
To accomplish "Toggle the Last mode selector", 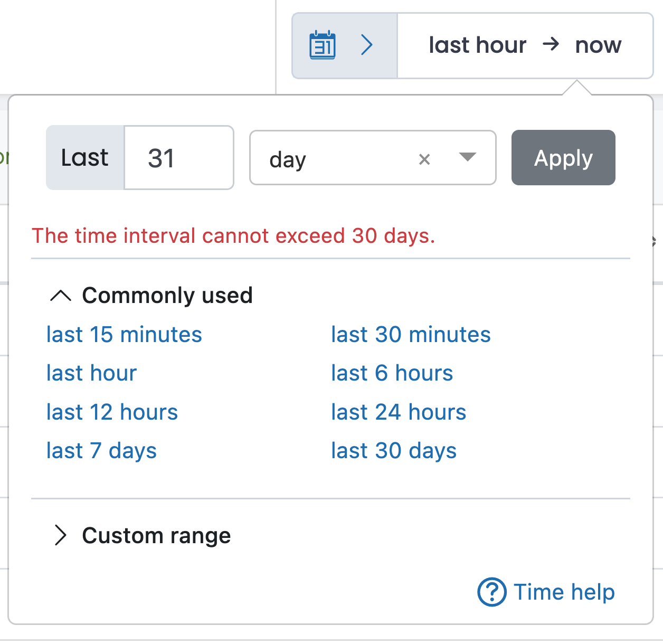I will point(84,157).
